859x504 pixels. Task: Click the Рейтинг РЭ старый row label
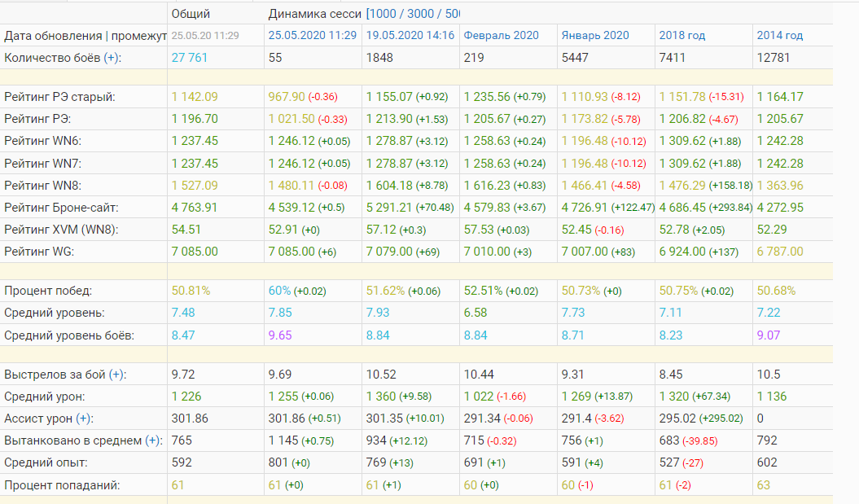pos(59,97)
